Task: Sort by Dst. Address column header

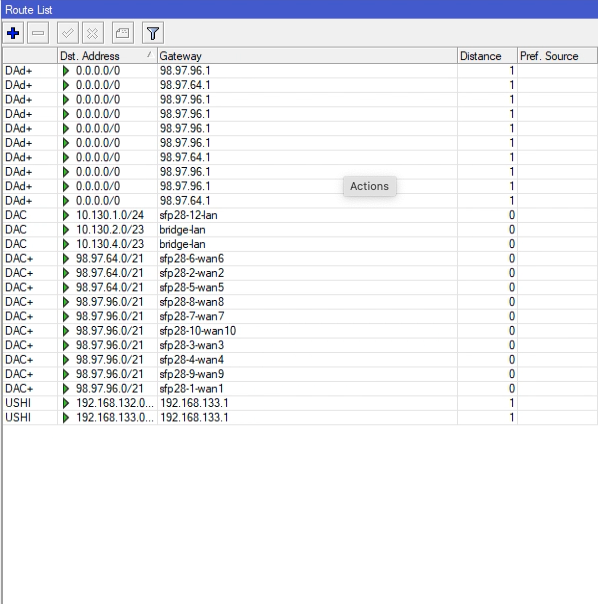Action: coord(107,56)
